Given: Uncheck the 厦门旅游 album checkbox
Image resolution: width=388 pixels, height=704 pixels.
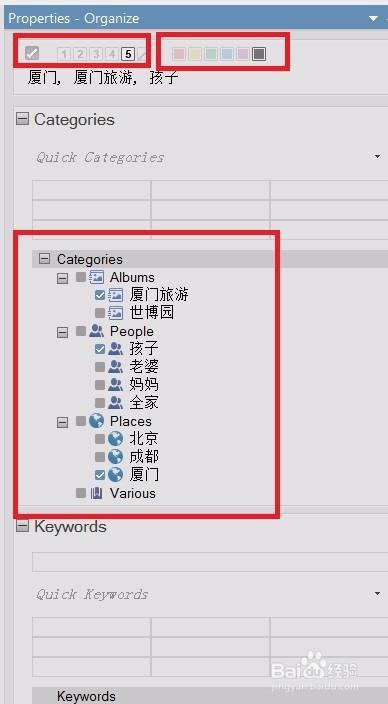Looking at the screenshot, I should (100, 295).
